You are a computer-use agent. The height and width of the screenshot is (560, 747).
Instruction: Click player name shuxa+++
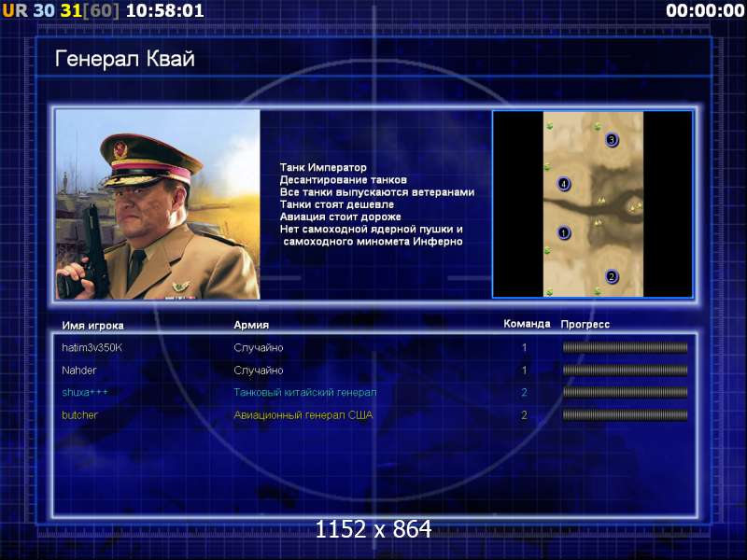[85, 392]
